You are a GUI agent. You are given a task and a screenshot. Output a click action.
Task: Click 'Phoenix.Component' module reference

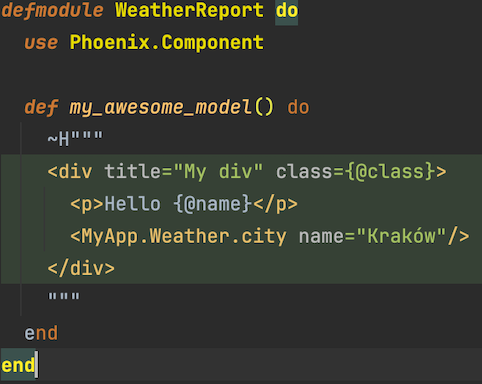tap(167, 43)
